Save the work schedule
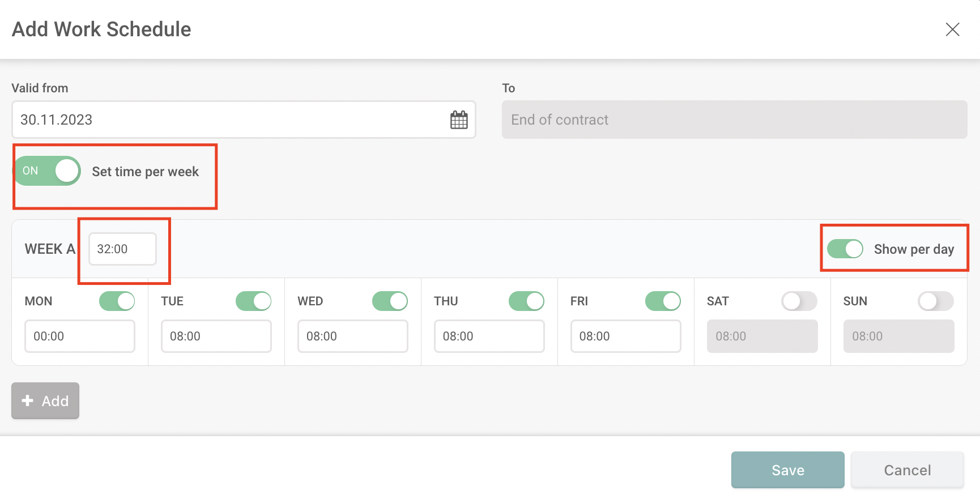Screen dimensions: 980x503 (788, 470)
